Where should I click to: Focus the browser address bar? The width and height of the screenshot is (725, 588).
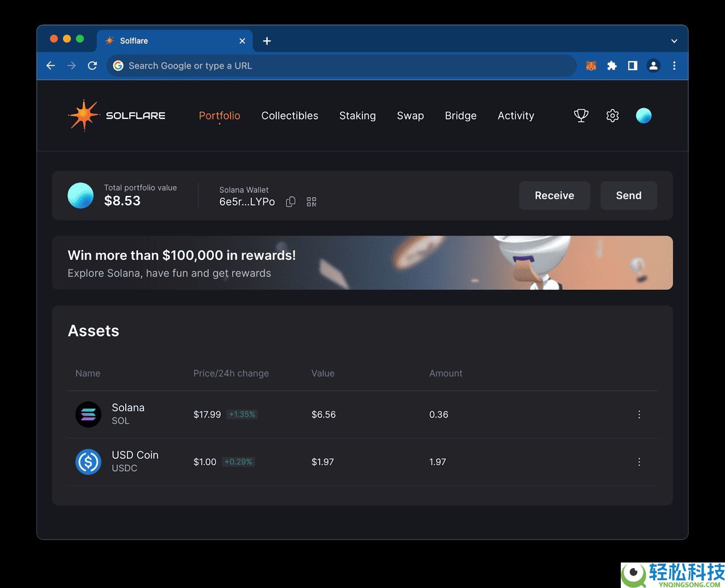pos(342,66)
